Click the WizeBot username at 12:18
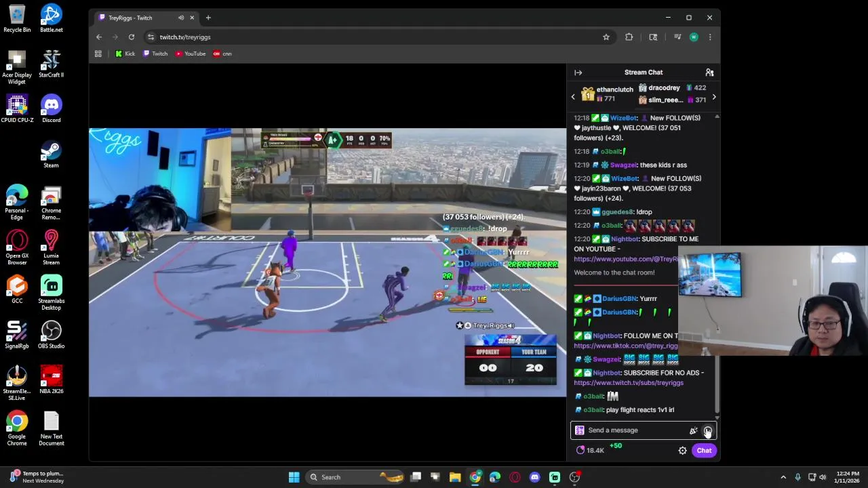 pyautogui.click(x=624, y=118)
